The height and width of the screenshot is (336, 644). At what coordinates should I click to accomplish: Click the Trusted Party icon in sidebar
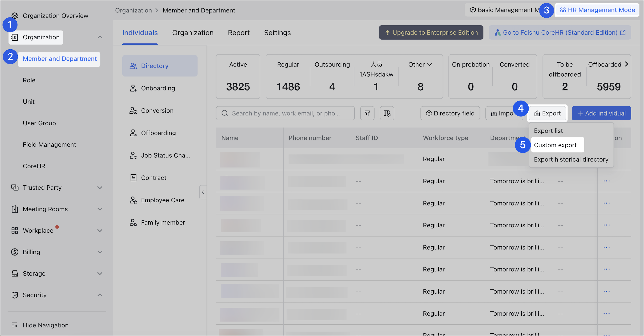(x=15, y=187)
